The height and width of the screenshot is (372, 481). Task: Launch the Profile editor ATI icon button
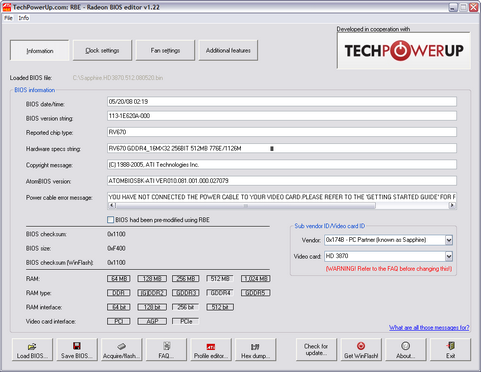pos(211,350)
